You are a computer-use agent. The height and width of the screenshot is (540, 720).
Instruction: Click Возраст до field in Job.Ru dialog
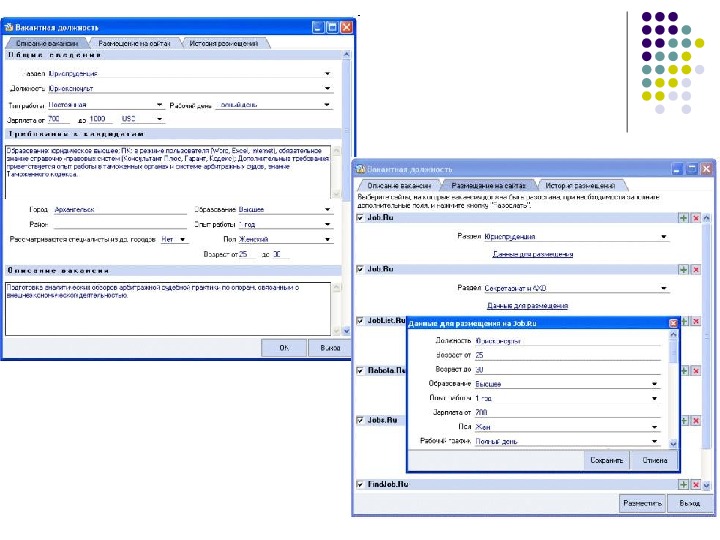pos(568,370)
